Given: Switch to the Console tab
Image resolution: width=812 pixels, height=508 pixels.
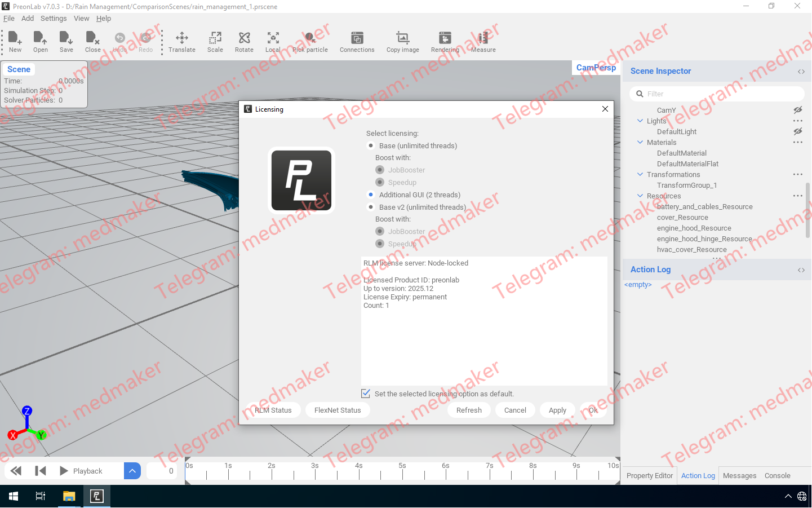Looking at the screenshot, I should (x=777, y=475).
